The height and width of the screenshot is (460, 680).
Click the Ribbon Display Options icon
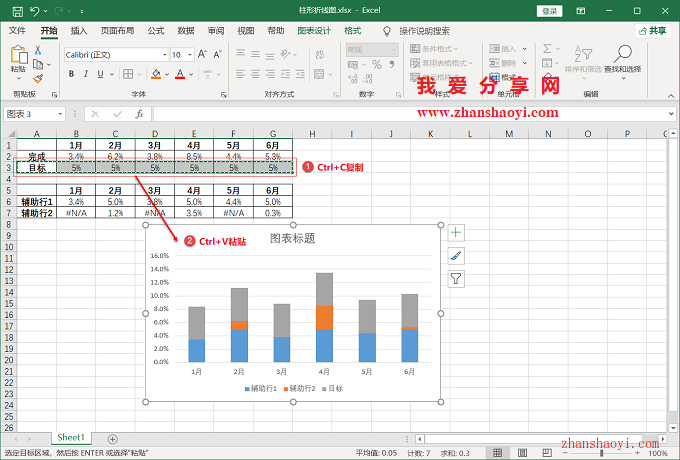pos(581,11)
